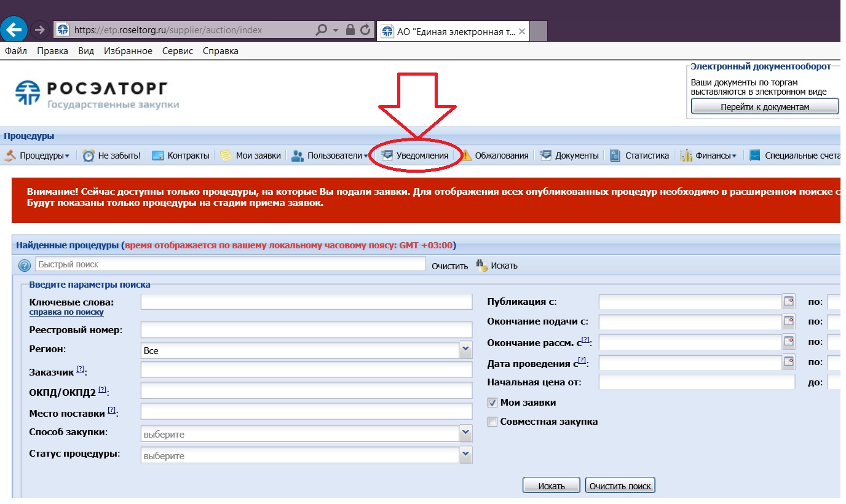Open the Сервис menu
The image size is (846, 504).
[x=177, y=51]
